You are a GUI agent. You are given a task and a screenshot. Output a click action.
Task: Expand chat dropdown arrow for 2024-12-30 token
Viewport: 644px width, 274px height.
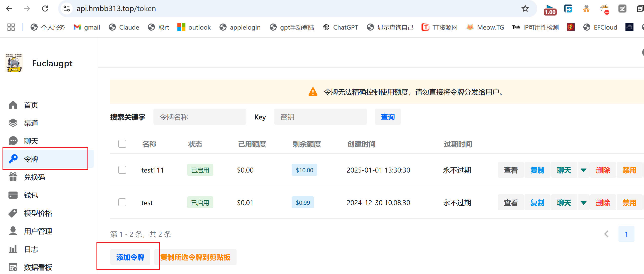pyautogui.click(x=583, y=203)
